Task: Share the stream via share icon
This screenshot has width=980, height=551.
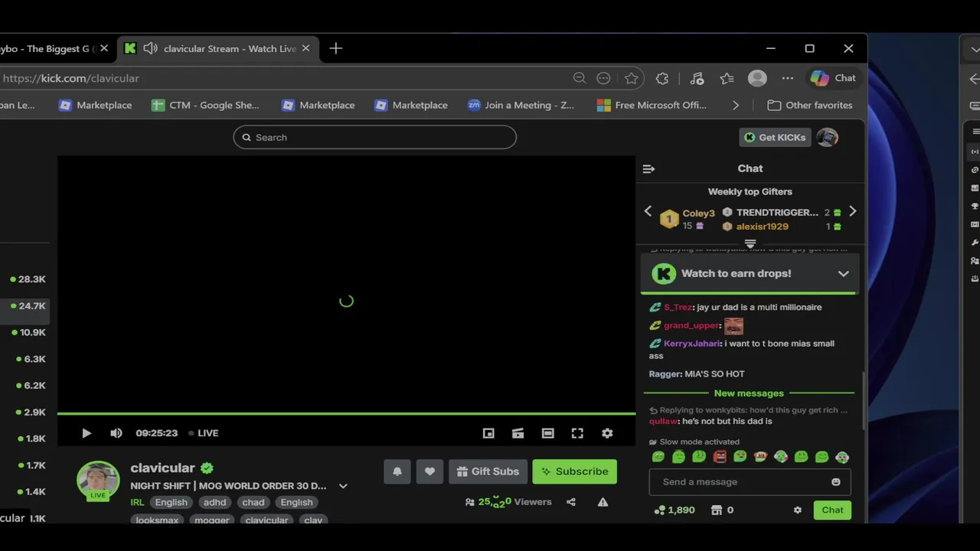Action: click(x=571, y=502)
